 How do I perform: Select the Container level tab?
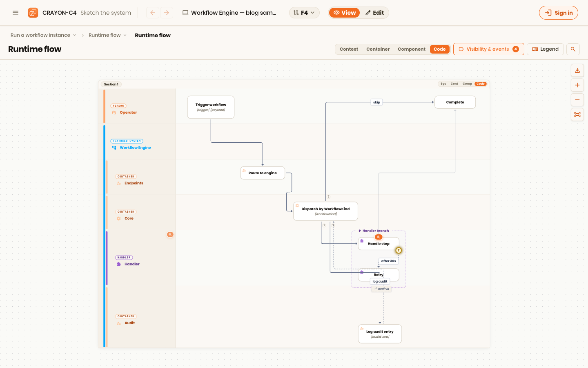point(378,49)
